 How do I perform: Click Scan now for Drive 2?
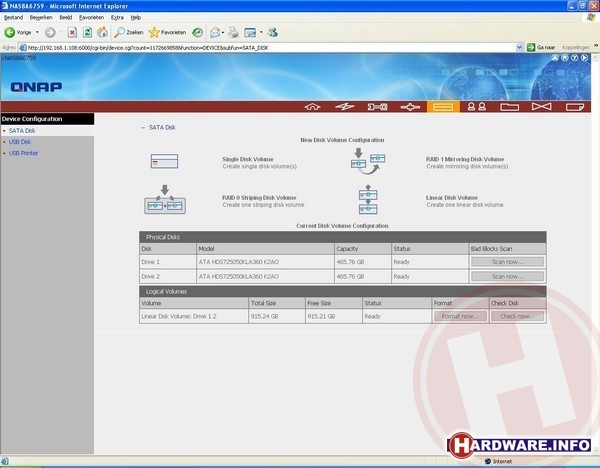(x=507, y=277)
